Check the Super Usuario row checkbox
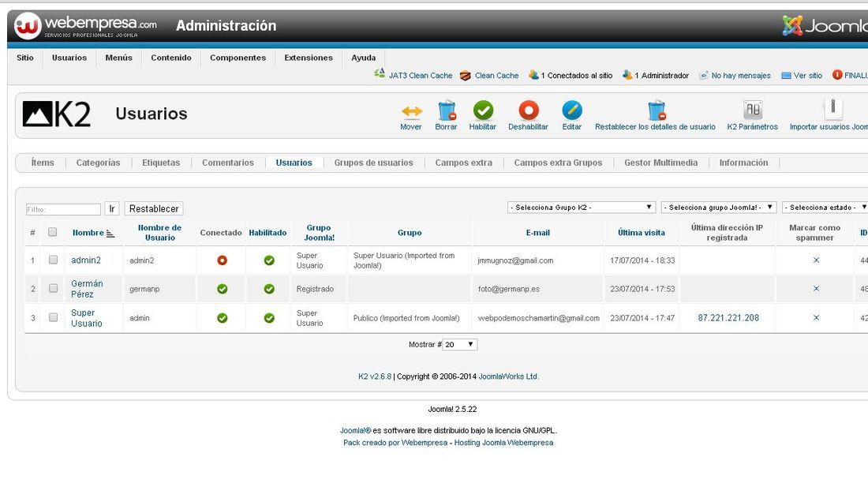This screenshot has height=483, width=868. 53,317
